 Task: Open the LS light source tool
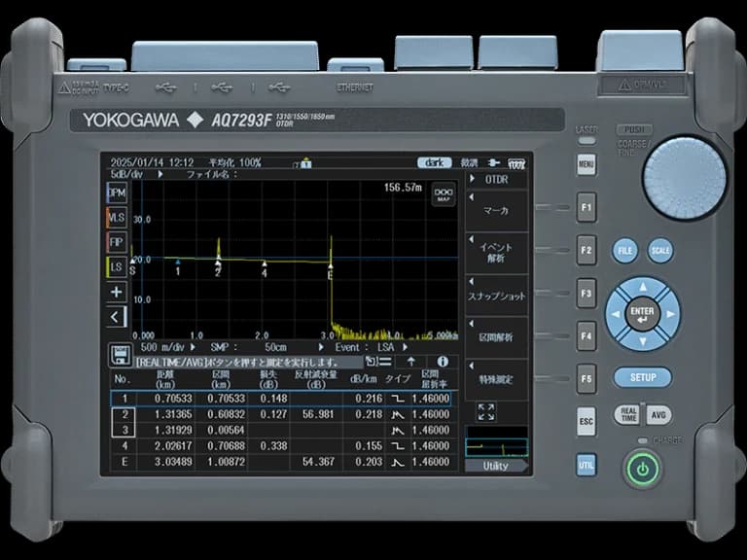pyautogui.click(x=117, y=266)
